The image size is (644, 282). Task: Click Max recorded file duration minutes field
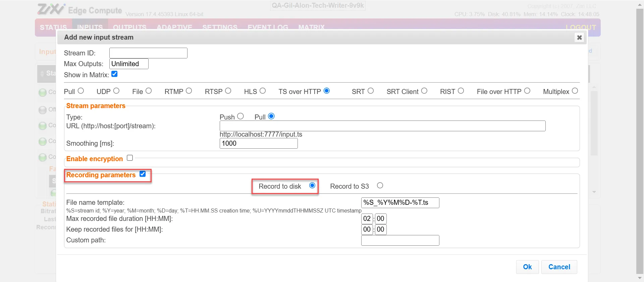[x=381, y=219]
